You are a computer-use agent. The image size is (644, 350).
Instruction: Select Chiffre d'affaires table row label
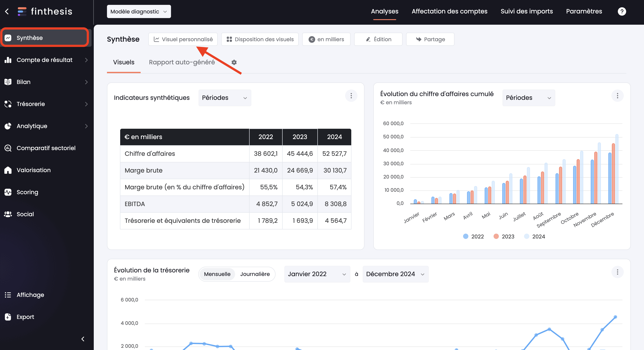tap(150, 153)
